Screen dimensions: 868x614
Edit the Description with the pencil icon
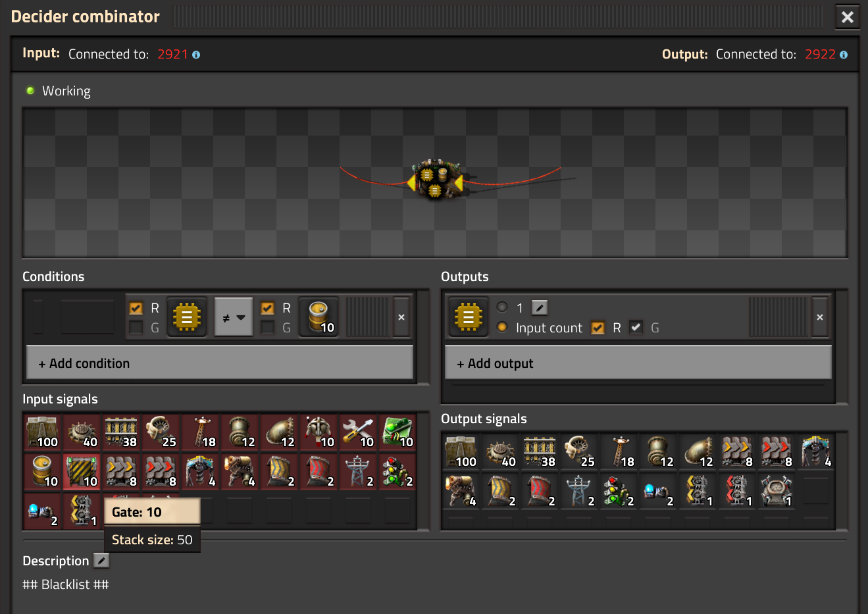coord(101,561)
